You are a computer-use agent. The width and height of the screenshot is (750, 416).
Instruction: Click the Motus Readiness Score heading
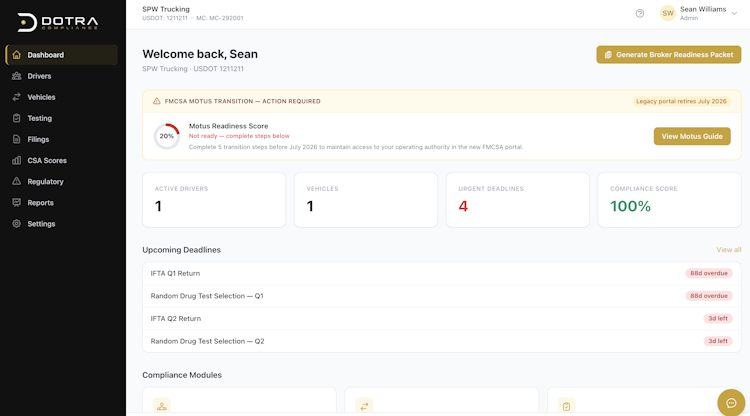coord(228,126)
